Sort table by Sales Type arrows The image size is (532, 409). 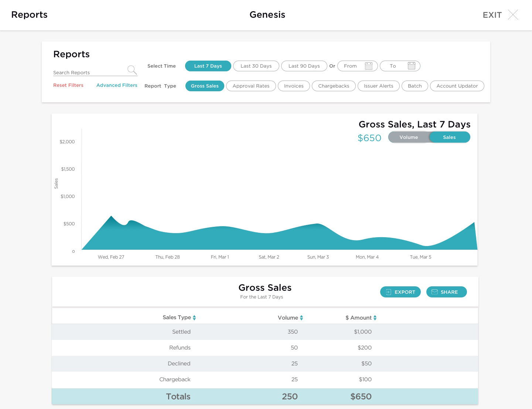point(194,318)
